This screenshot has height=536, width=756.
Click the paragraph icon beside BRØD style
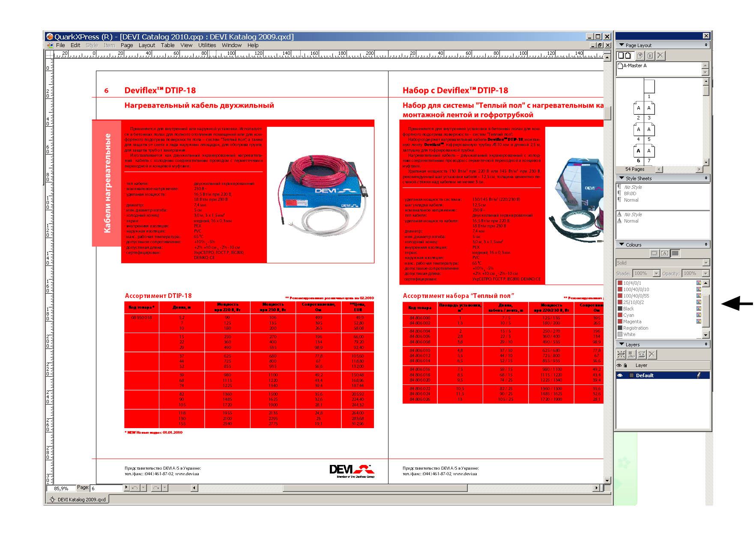[x=619, y=194]
